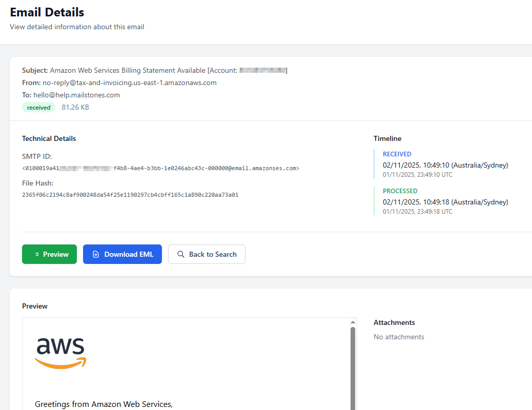
Task: Click the SMTP ID value
Action: [x=160, y=168]
